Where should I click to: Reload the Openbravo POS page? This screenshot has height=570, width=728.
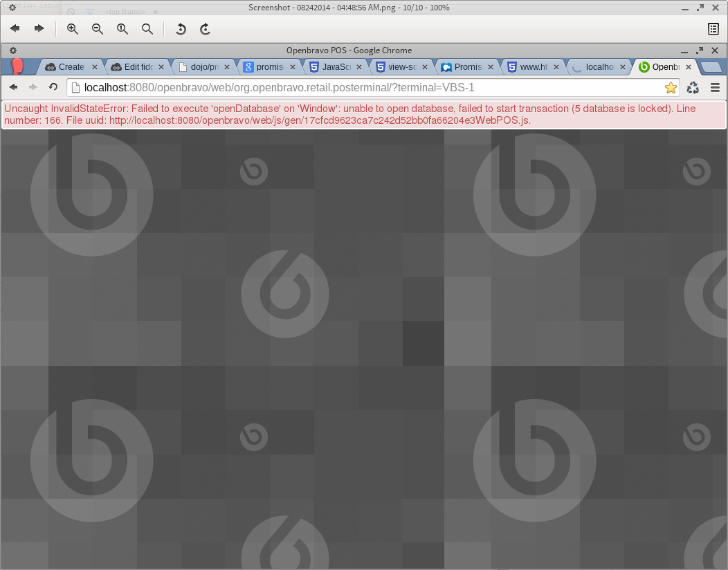[x=53, y=87]
